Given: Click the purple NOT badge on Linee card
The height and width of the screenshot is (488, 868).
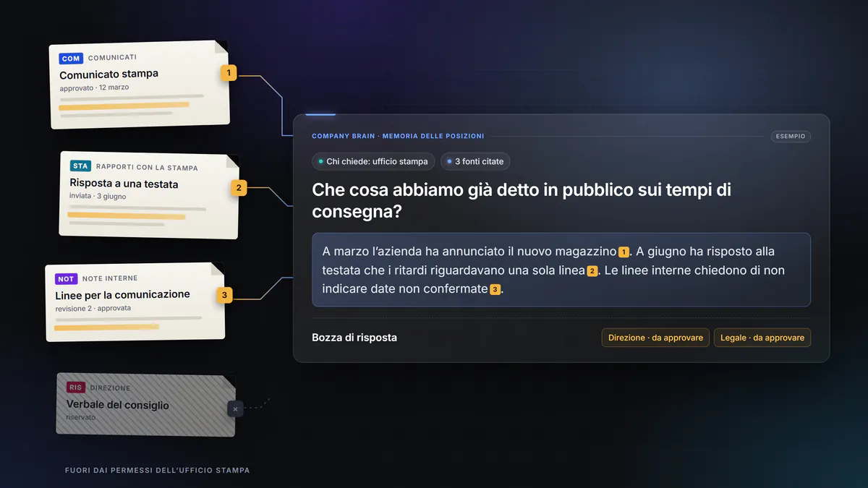Looking at the screenshot, I should tap(66, 278).
